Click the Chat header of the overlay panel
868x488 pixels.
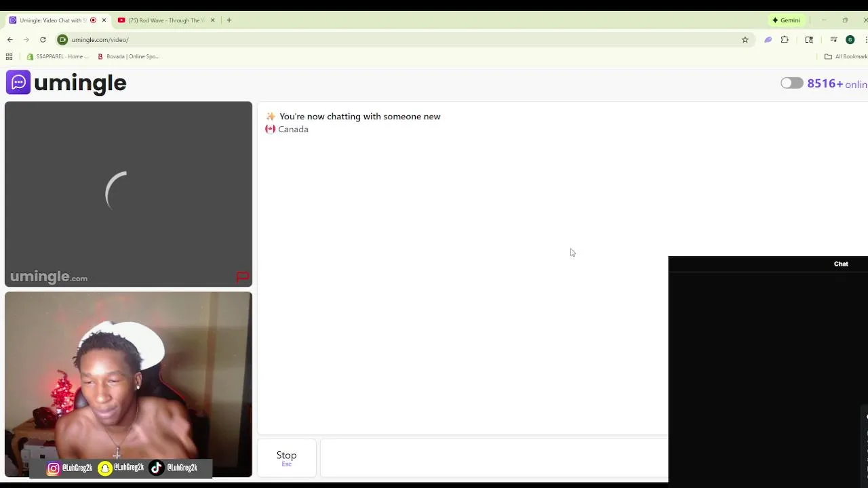click(x=841, y=264)
